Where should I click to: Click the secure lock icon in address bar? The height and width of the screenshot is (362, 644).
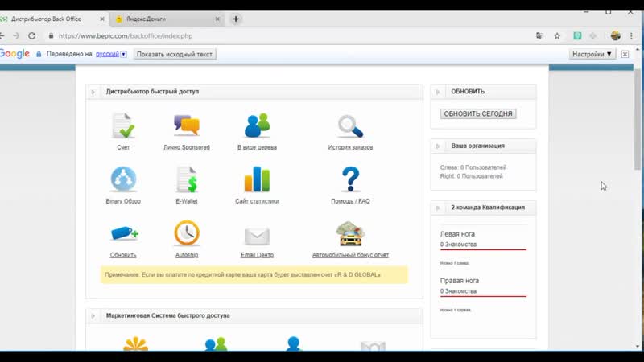[51, 35]
